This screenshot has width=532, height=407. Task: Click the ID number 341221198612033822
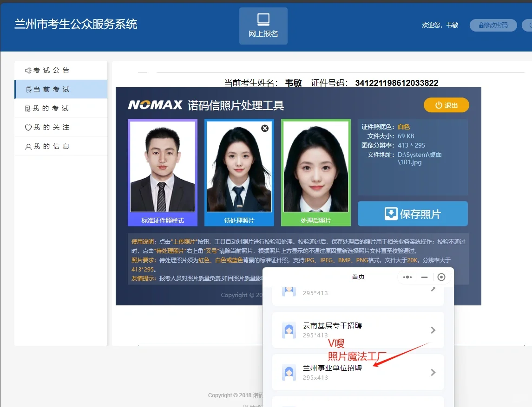(397, 83)
